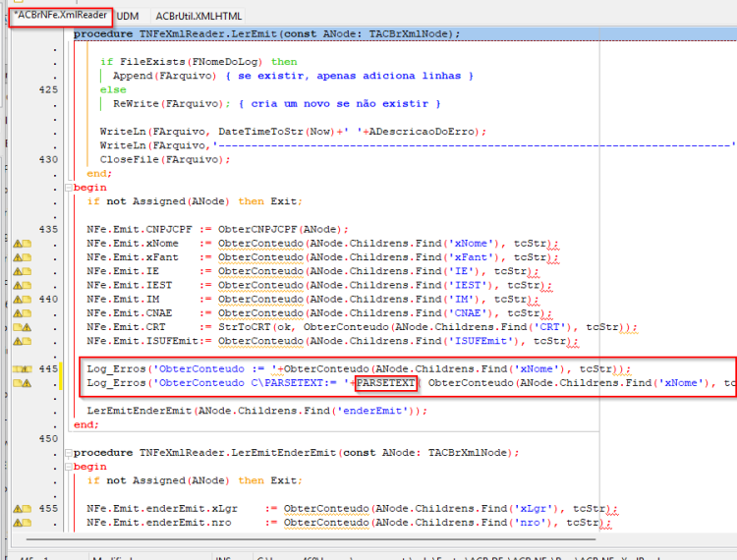Click the INS insert mode status indicator
Screen dimensions: 737x560
coord(223,558)
